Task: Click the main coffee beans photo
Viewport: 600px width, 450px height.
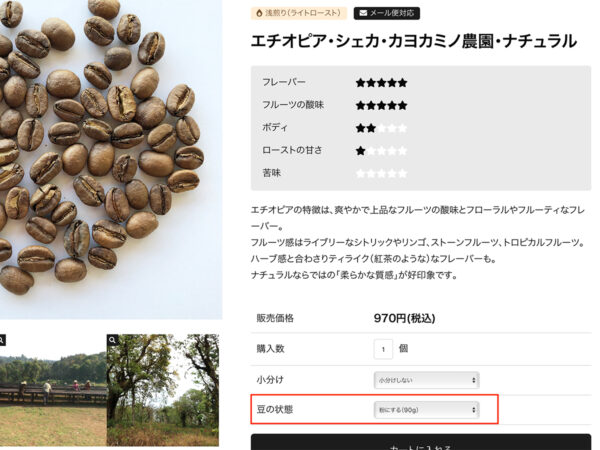Action: tap(111, 159)
